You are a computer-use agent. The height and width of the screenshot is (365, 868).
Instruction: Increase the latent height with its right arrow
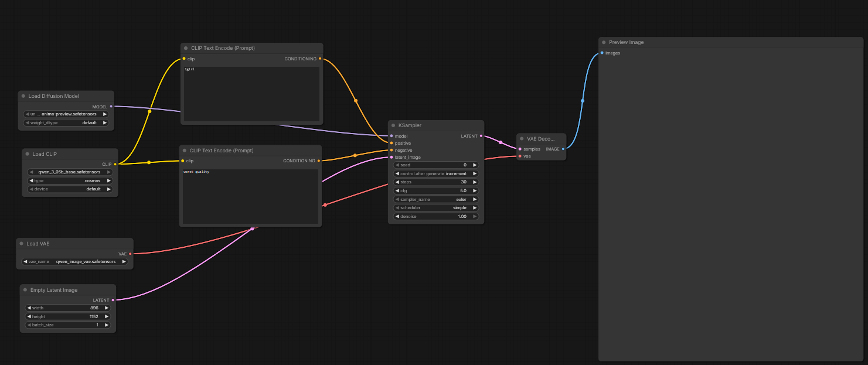[107, 316]
